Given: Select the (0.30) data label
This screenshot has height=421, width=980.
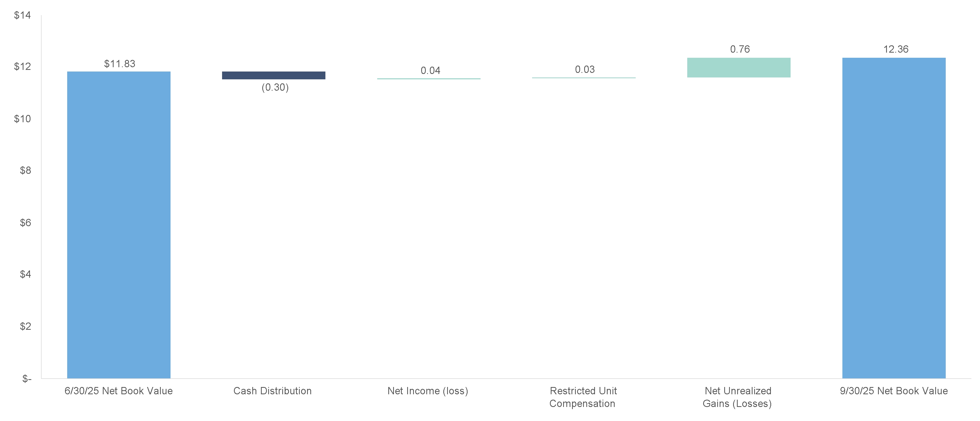Looking at the screenshot, I should point(275,87).
